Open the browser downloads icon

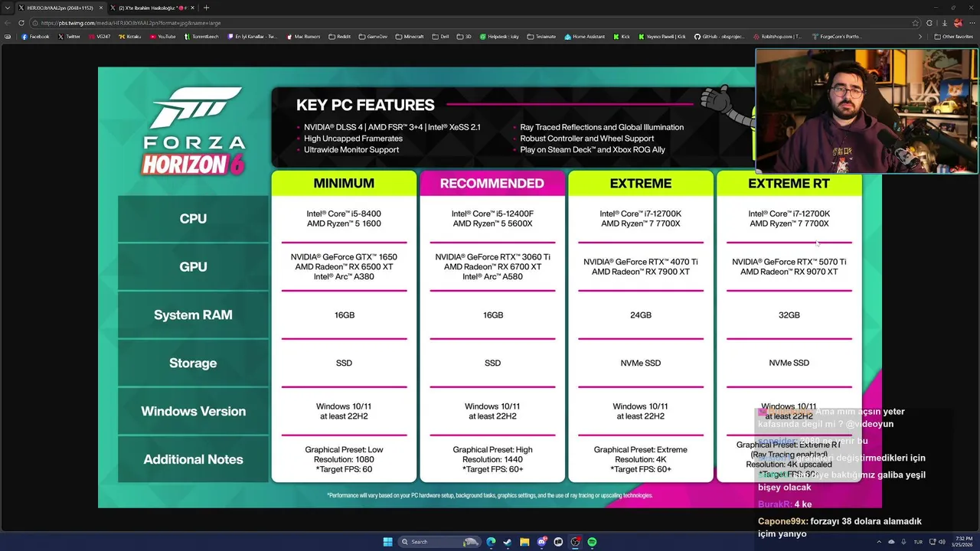[x=945, y=23]
